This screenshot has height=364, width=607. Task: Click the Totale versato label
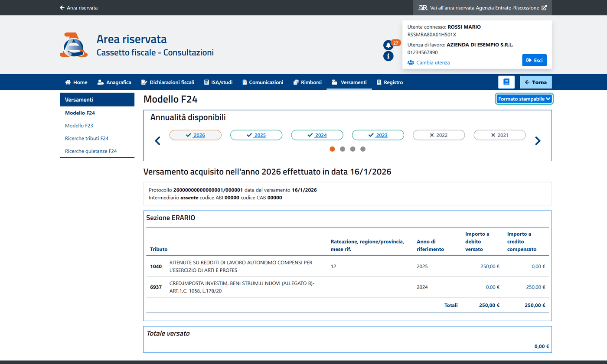pos(168,334)
